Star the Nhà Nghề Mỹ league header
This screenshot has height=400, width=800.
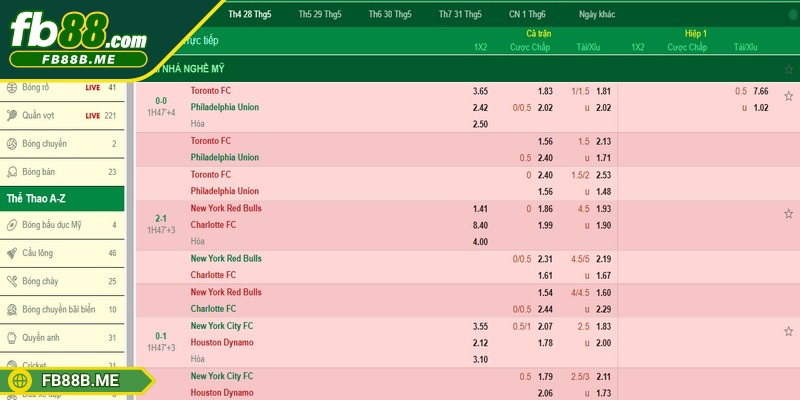coord(789,69)
